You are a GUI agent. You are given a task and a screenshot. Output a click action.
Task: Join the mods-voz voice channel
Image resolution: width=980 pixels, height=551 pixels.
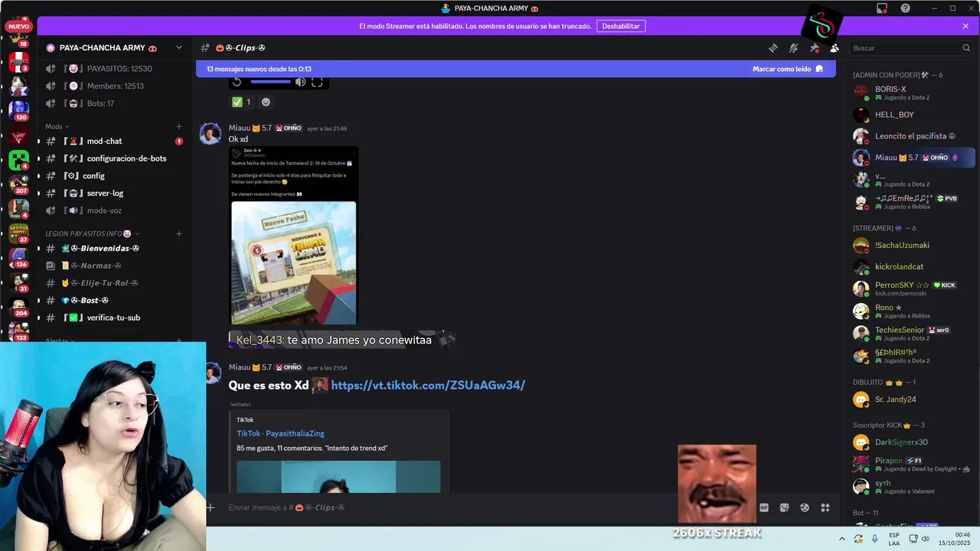click(x=115, y=210)
